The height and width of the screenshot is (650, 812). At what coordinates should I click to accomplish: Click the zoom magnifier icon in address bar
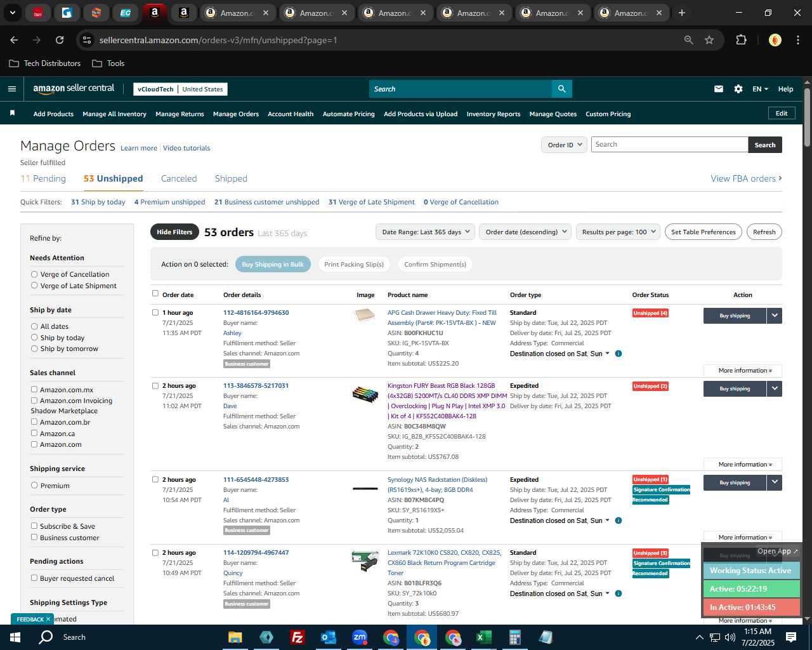coord(689,40)
